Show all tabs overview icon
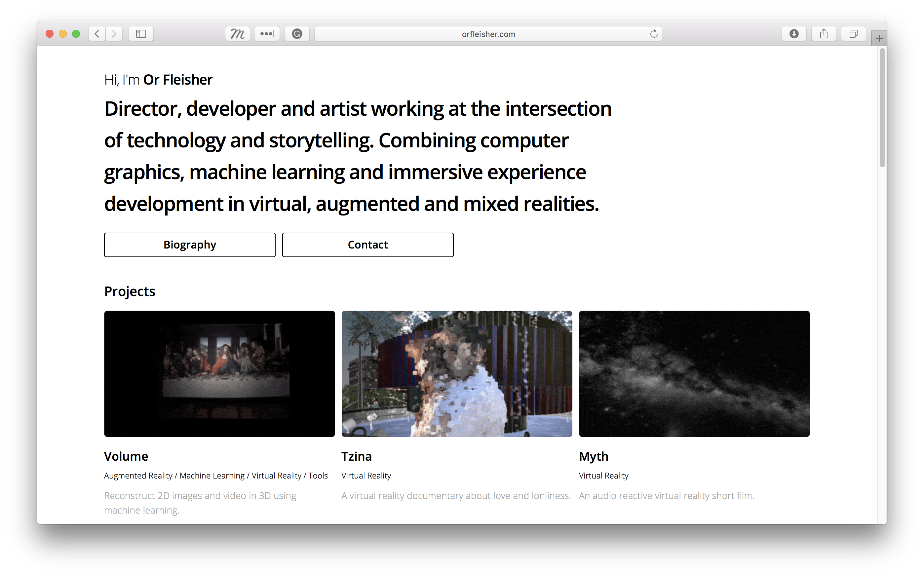924x577 pixels. pos(853,34)
